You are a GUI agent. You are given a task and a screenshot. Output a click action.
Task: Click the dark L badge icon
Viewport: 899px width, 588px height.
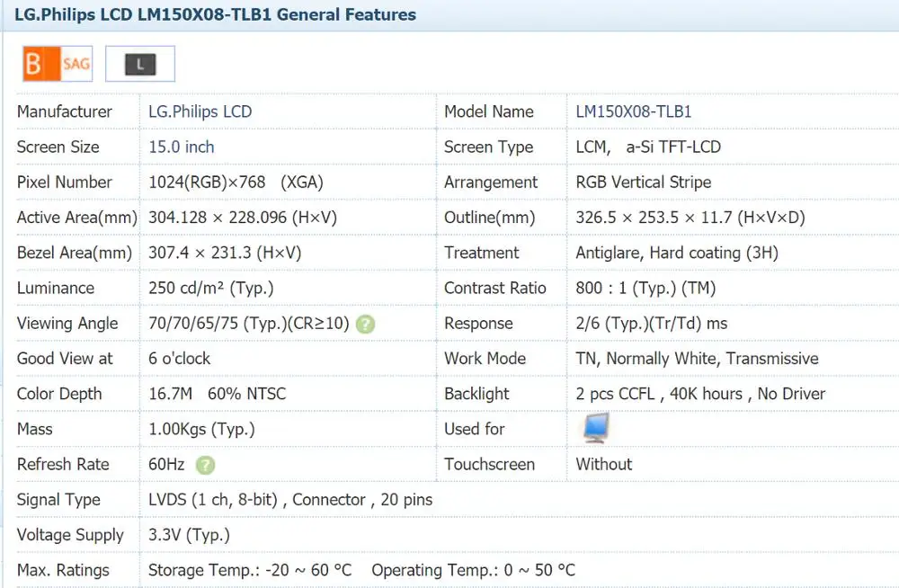point(140,64)
